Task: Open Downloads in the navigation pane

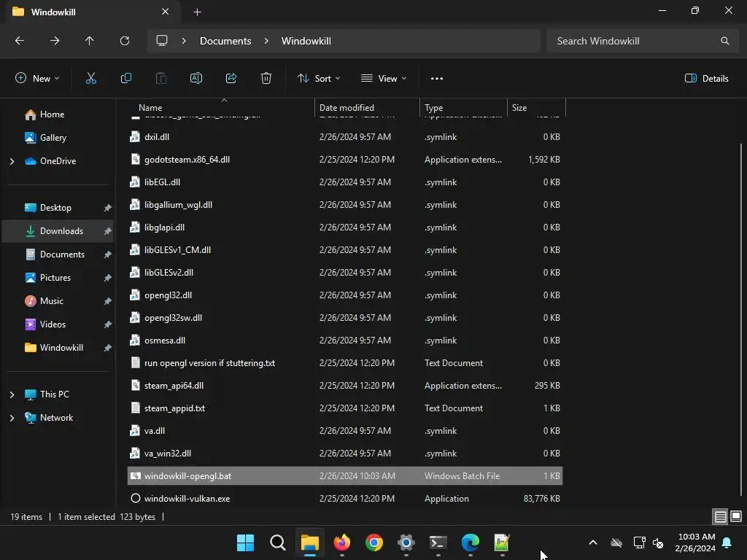Action: (58, 231)
